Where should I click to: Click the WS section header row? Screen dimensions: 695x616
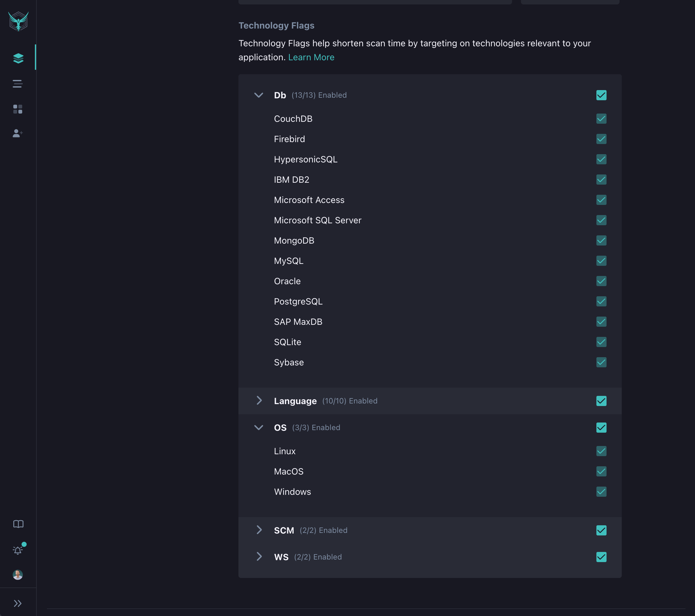pyautogui.click(x=374, y=557)
